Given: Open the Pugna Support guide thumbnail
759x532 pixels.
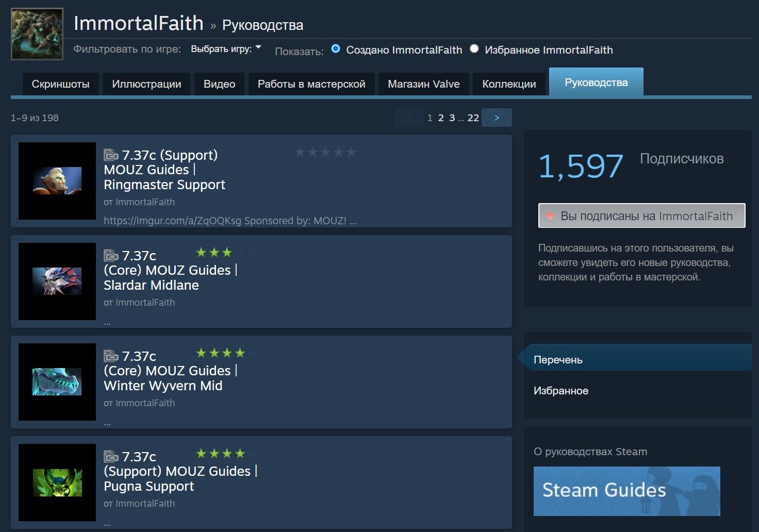Looking at the screenshot, I should tap(57, 483).
